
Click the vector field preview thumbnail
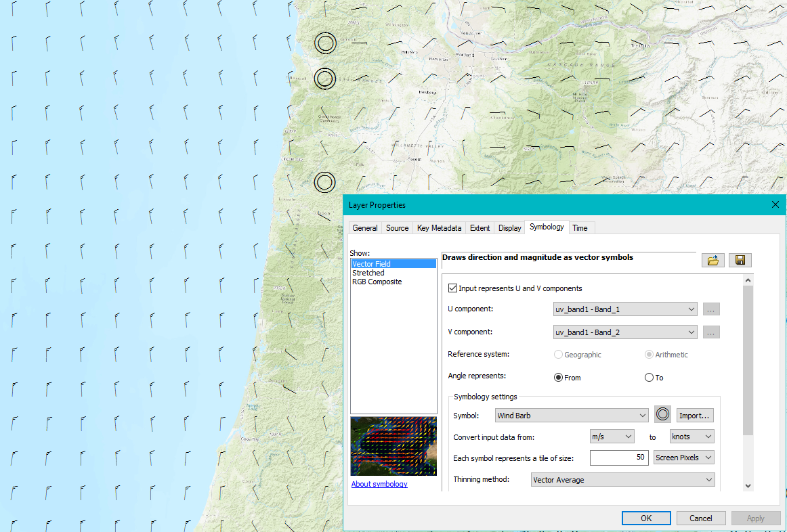pyautogui.click(x=393, y=446)
